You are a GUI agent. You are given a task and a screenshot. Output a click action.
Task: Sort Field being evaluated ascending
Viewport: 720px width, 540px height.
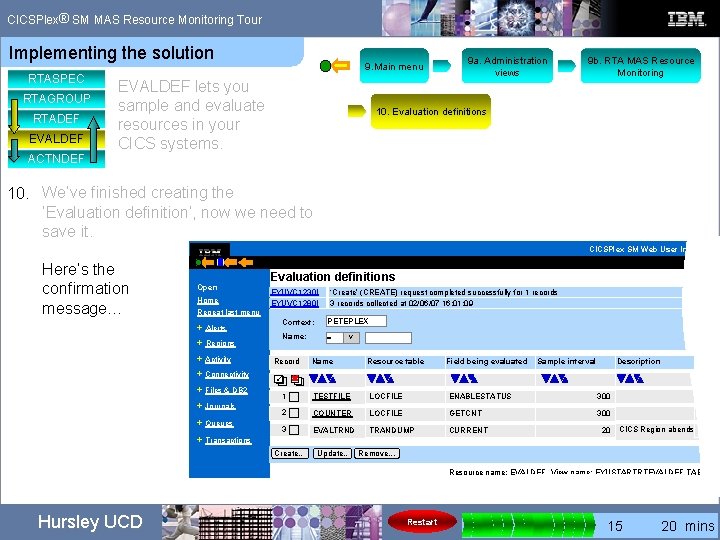point(464,379)
